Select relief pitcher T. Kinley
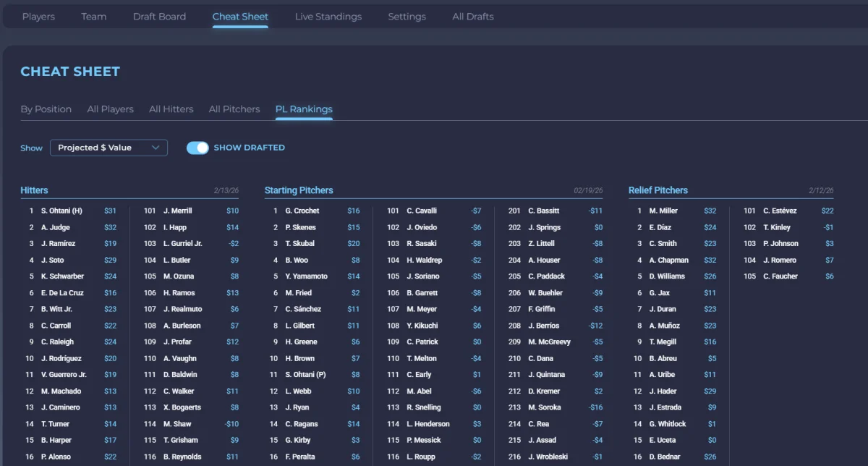The height and width of the screenshot is (466, 868). [x=777, y=227]
